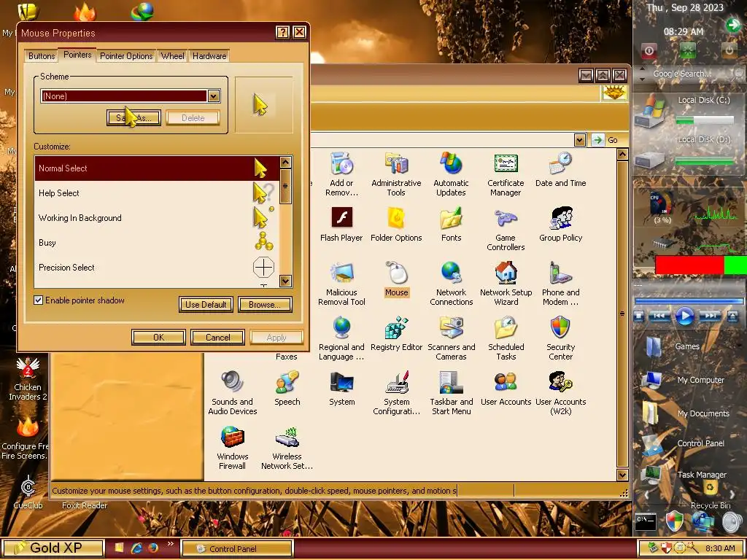Viewport: 747px width, 560px height.
Task: Open Games folder in sidebar
Action: [x=673, y=346]
